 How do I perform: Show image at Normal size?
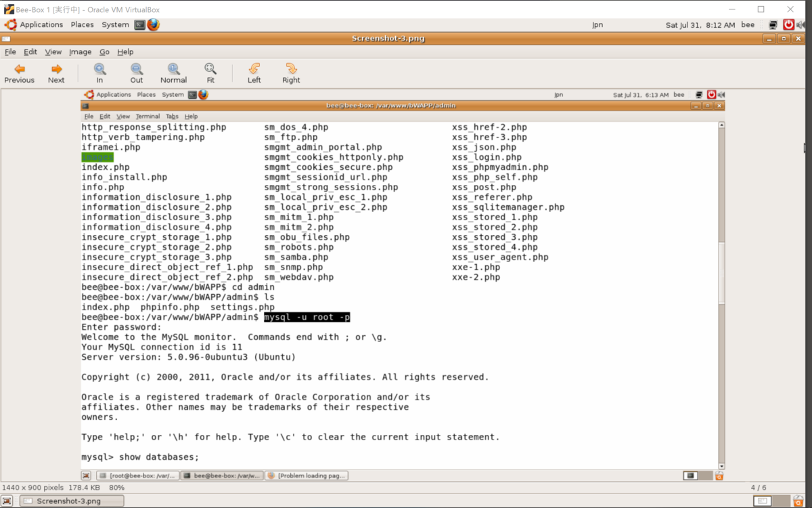coord(173,73)
